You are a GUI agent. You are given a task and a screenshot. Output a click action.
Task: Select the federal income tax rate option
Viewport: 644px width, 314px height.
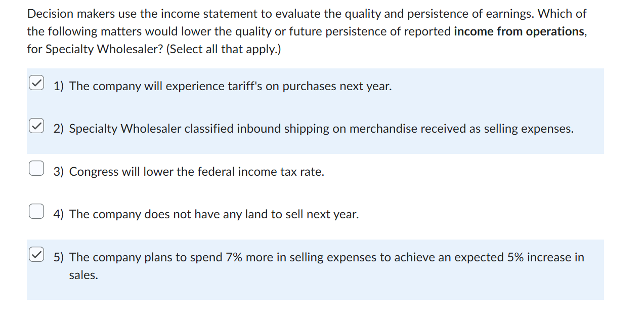pos(190,171)
